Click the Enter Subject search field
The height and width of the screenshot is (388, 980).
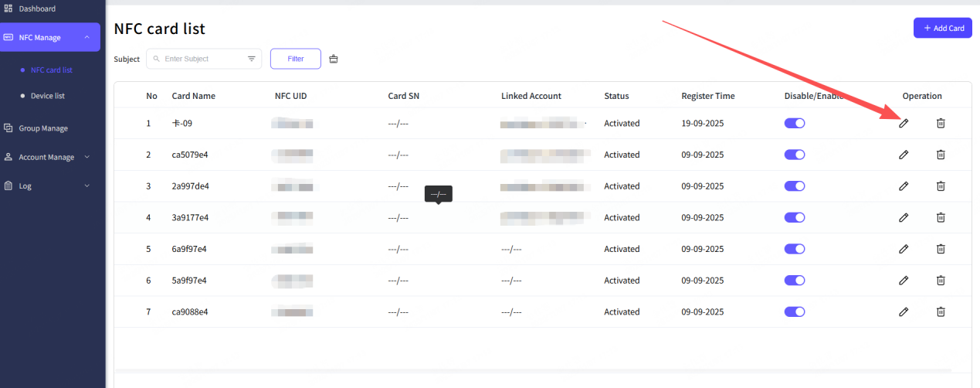(202, 59)
